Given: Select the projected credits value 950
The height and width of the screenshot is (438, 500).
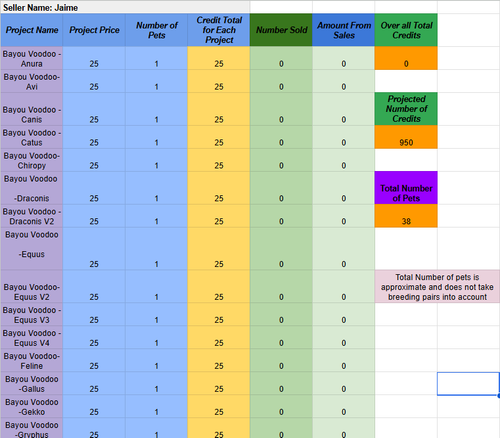Looking at the screenshot, I should pyautogui.click(x=406, y=137).
